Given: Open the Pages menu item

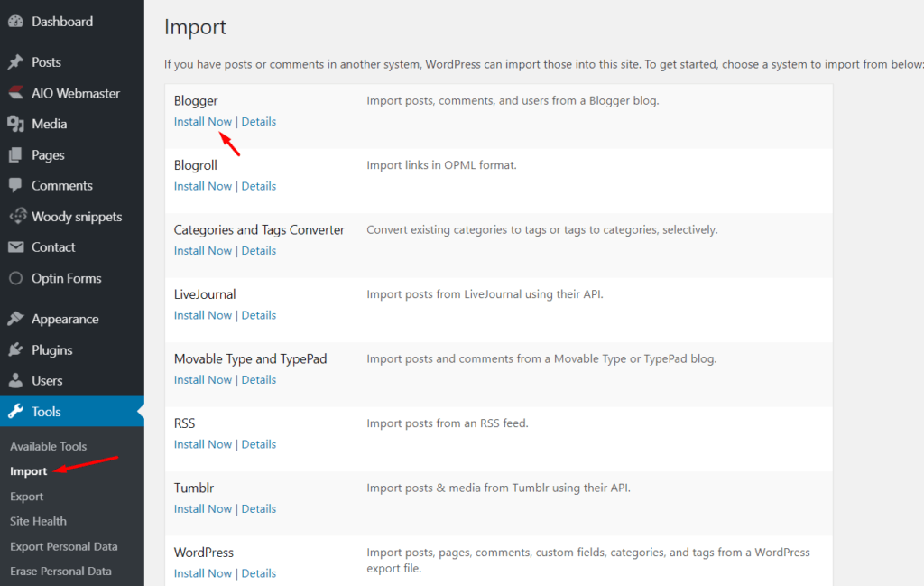Looking at the screenshot, I should coord(48,155).
